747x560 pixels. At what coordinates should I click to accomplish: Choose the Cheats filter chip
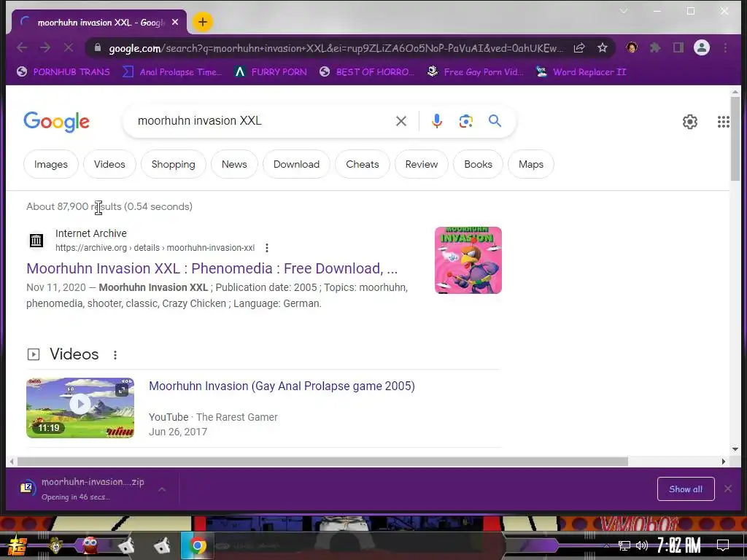click(x=363, y=164)
